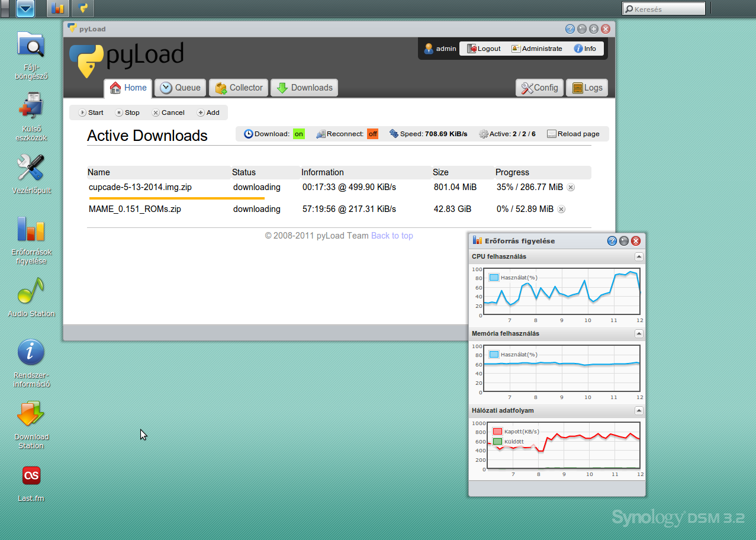Select resource monitor in top taskbar

click(57, 8)
